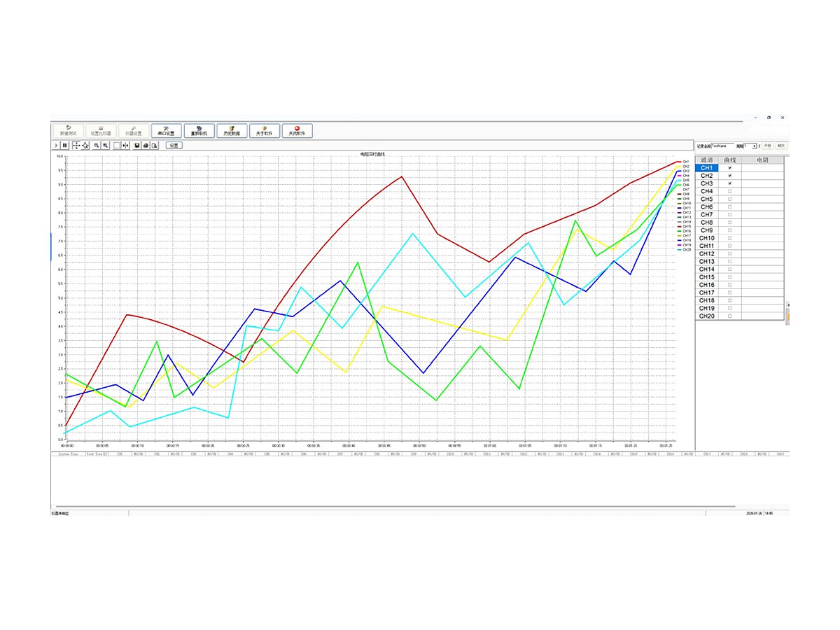Screen dimensions: 840x630
Task: Click the CH20 label in the chart legend
Action: (x=687, y=249)
